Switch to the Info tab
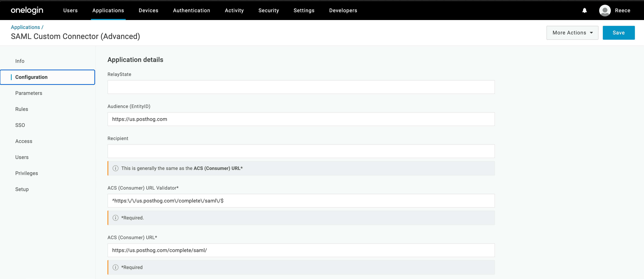 tap(20, 61)
